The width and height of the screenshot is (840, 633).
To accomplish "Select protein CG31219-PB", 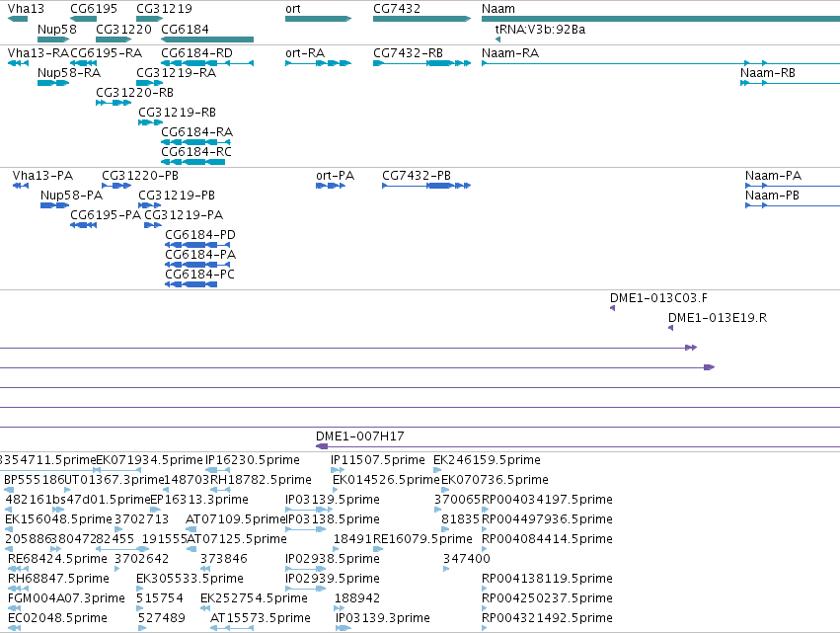I will pyautogui.click(x=177, y=196).
